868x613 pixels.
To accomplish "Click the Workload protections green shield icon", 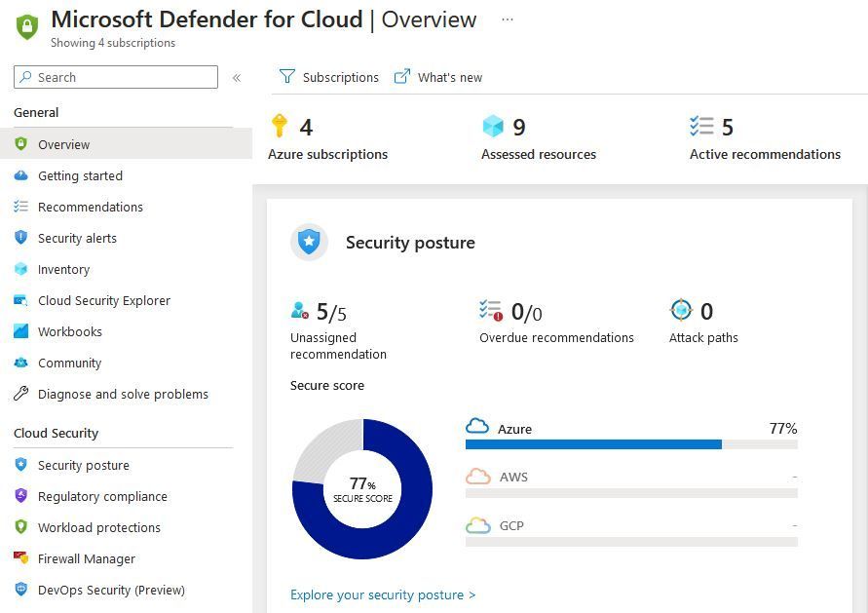I will [x=21, y=526].
